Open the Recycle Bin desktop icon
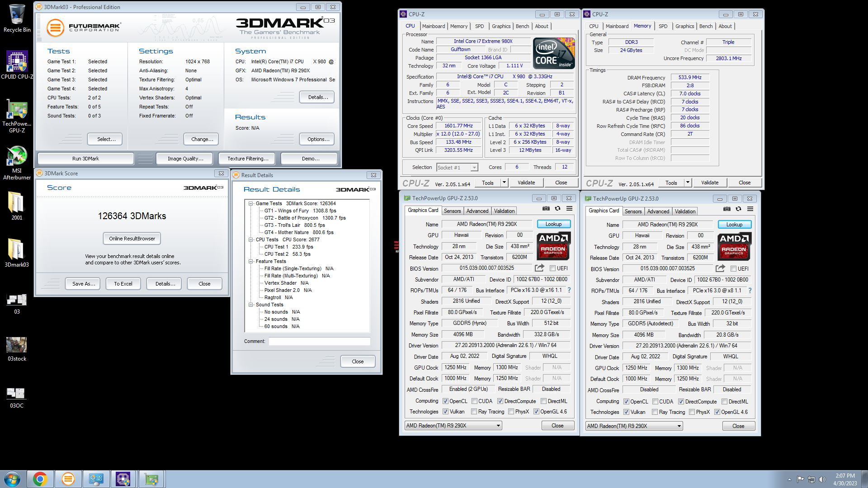This screenshot has height=488, width=868. (x=17, y=18)
